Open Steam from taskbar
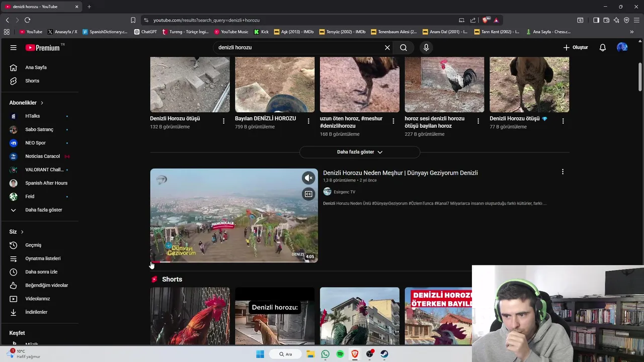Image resolution: width=644 pixels, height=362 pixels. 384,354
